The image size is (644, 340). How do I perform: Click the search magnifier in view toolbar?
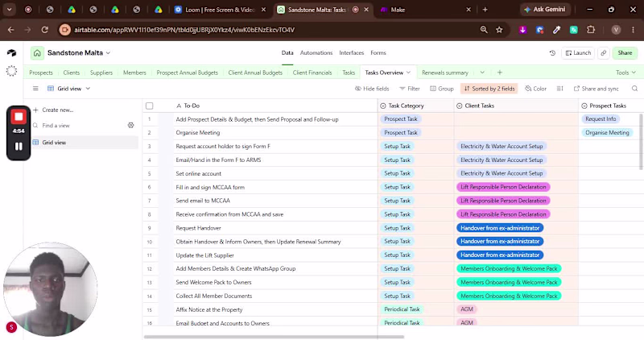coord(634,89)
